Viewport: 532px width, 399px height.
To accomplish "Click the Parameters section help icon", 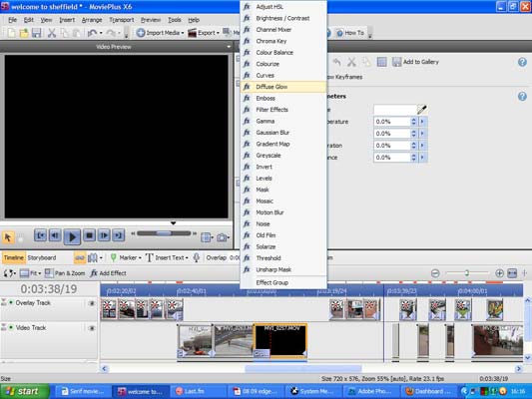I will click(522, 97).
